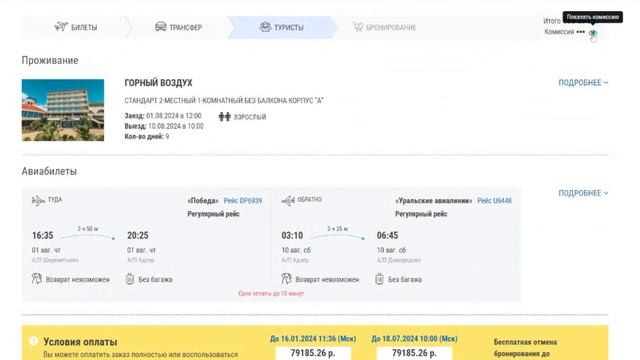The image size is (640, 360).
Task: Open flight link Рейс DP6939
Action: pos(243,201)
